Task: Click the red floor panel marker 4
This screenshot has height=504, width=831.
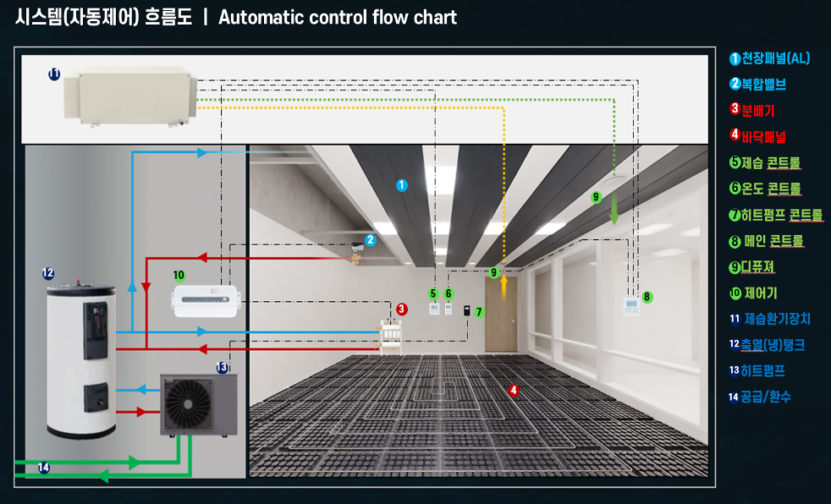Action: (x=513, y=390)
